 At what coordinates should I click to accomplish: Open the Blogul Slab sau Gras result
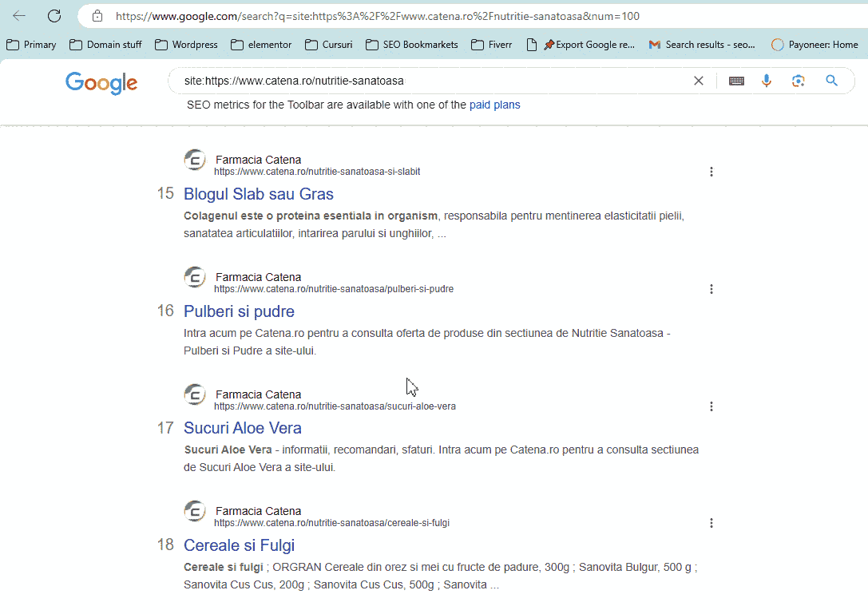(x=259, y=194)
